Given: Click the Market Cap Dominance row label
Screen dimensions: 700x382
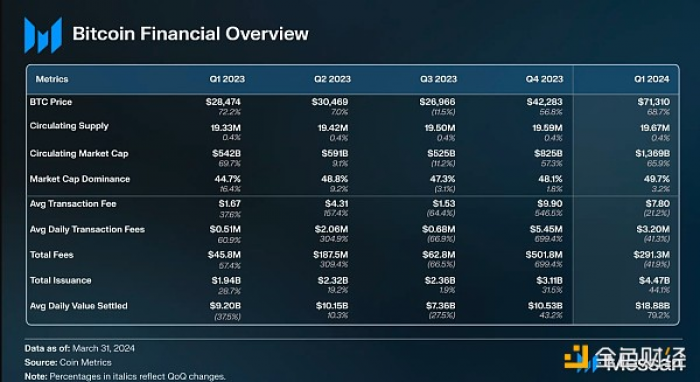Looking at the screenshot, I should click(80, 179).
